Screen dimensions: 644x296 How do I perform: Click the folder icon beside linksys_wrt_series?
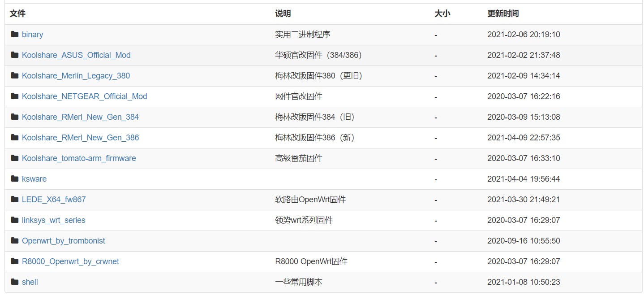[x=15, y=220]
